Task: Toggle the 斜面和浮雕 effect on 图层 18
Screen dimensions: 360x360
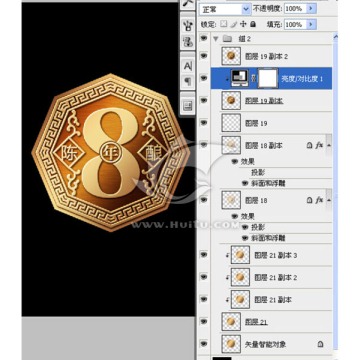Action: point(246,238)
